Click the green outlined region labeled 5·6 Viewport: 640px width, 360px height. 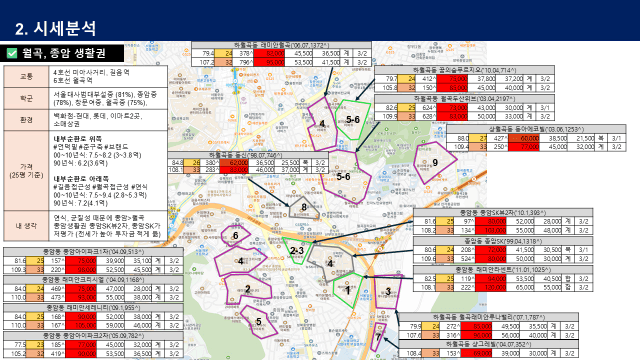click(x=352, y=119)
